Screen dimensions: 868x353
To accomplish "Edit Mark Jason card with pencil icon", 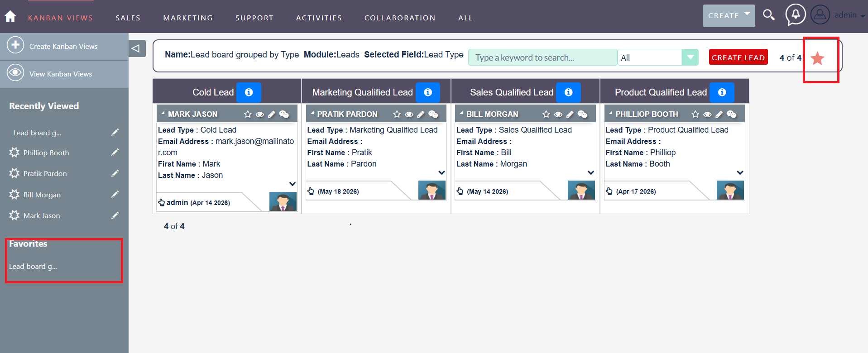I will coord(271,114).
